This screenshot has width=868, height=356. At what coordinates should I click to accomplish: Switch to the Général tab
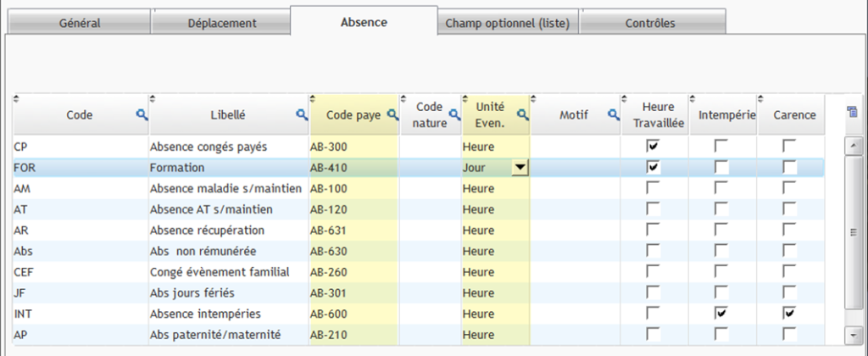[80, 23]
